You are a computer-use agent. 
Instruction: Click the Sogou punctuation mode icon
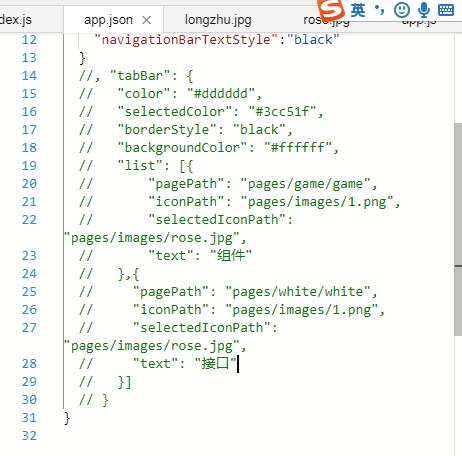[x=380, y=10]
